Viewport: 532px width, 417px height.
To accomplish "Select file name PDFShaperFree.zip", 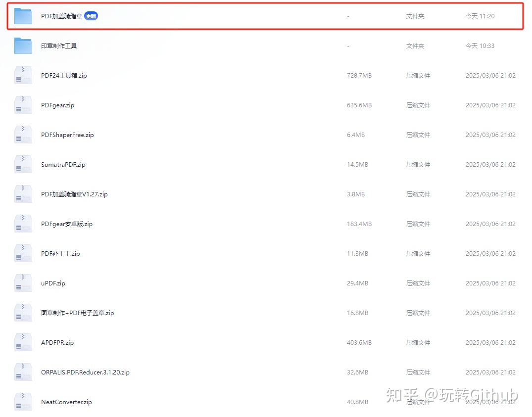I will pyautogui.click(x=67, y=135).
